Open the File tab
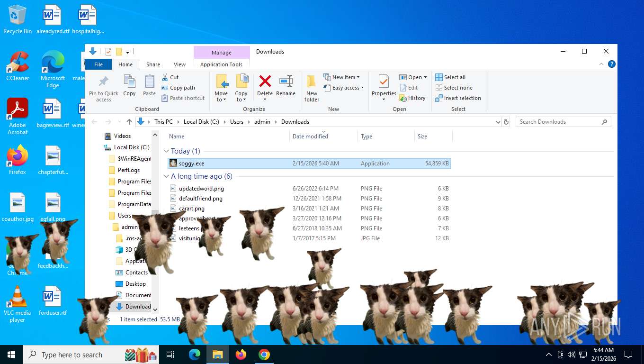The height and width of the screenshot is (364, 644). [x=98, y=64]
